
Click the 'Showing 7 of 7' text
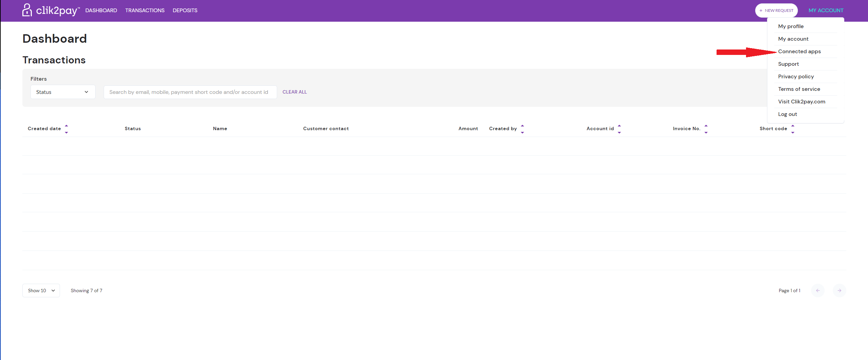pos(86,291)
